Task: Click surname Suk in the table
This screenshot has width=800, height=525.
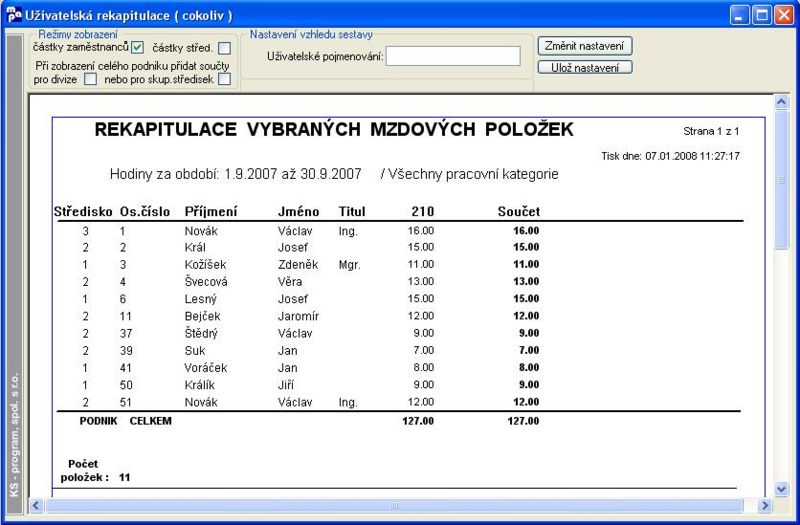Action: coord(195,351)
